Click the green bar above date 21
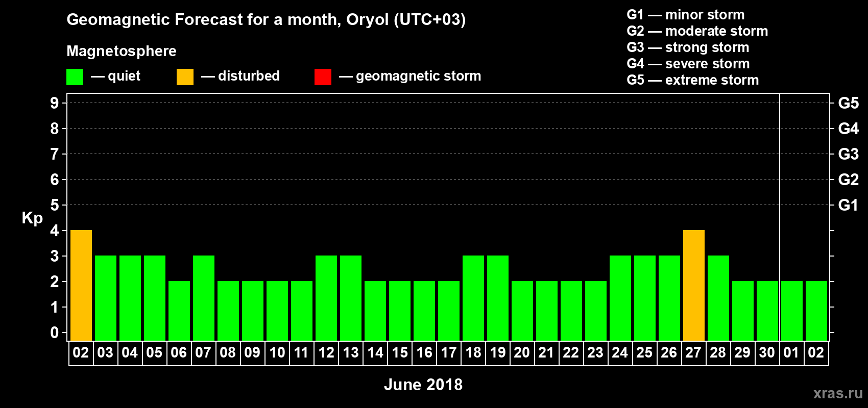Viewport: 868px width, 408px height. point(547,311)
